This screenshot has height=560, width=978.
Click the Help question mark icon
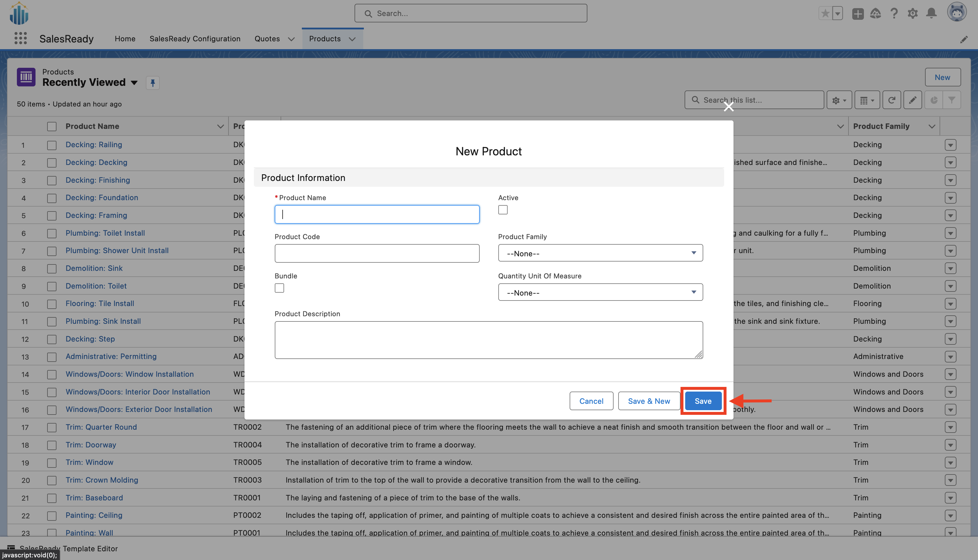pos(894,13)
